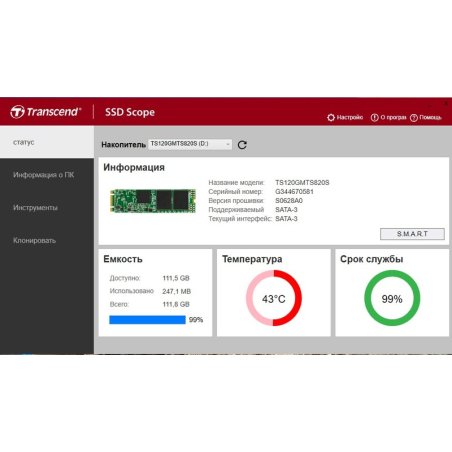
Task: Click the firmware version S0628A0
Action: [x=289, y=200]
